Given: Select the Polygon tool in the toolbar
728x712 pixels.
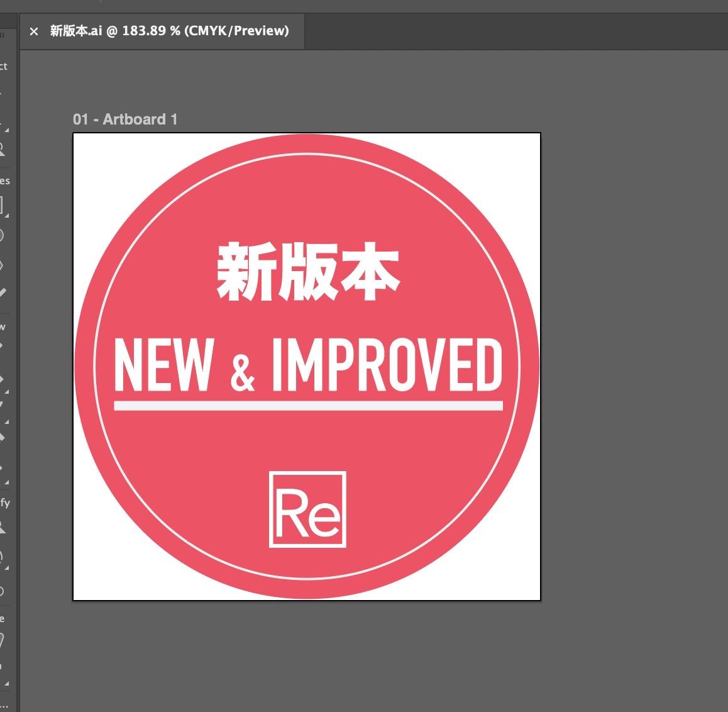Looking at the screenshot, I should click(1, 265).
